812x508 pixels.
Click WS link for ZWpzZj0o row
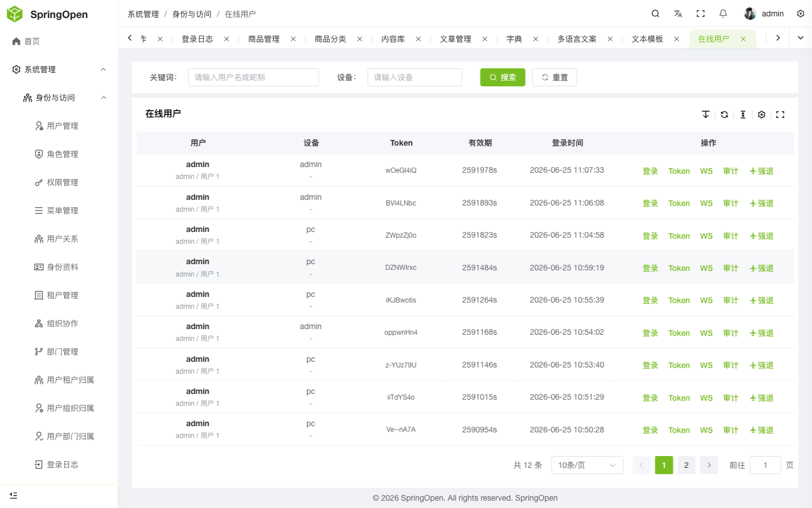706,236
